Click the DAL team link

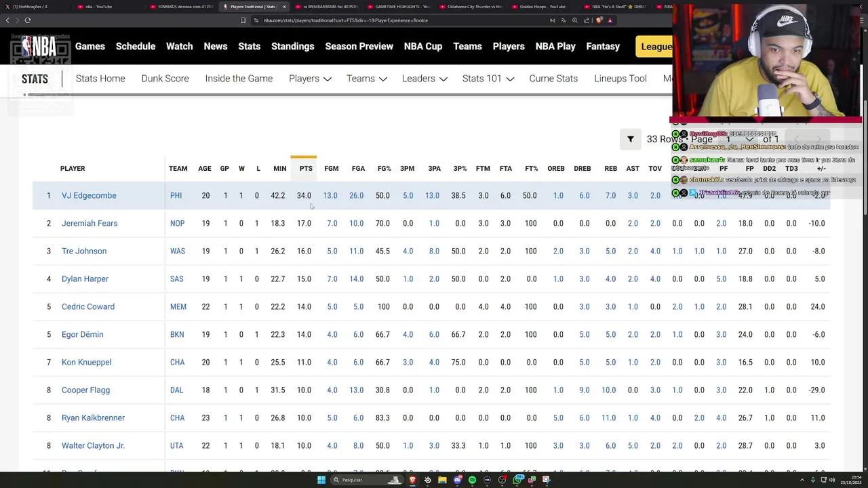(x=177, y=390)
